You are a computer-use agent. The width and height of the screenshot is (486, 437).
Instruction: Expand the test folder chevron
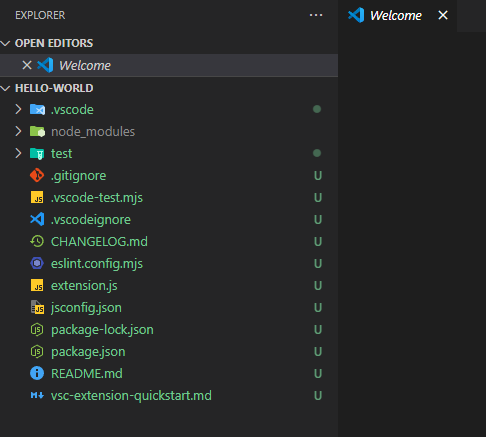18,153
